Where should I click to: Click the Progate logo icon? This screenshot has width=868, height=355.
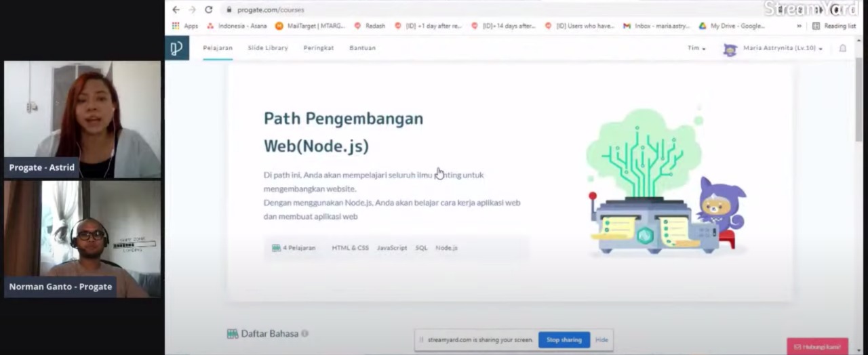176,48
